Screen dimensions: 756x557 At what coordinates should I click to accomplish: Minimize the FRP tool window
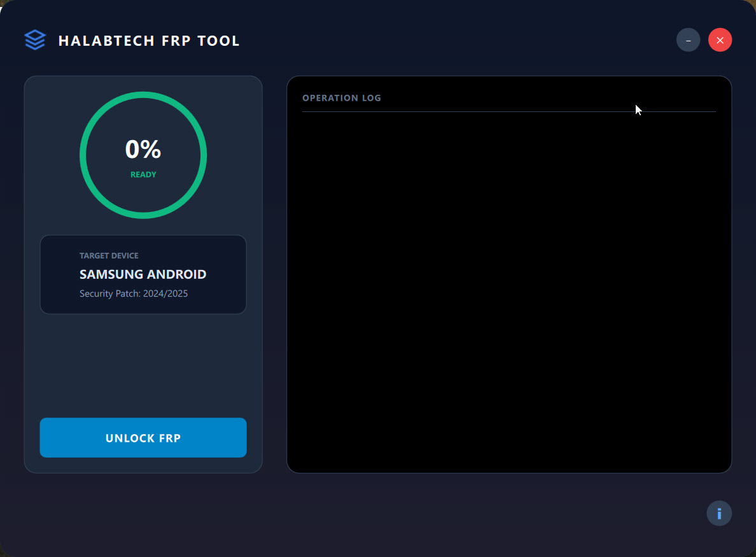click(688, 39)
